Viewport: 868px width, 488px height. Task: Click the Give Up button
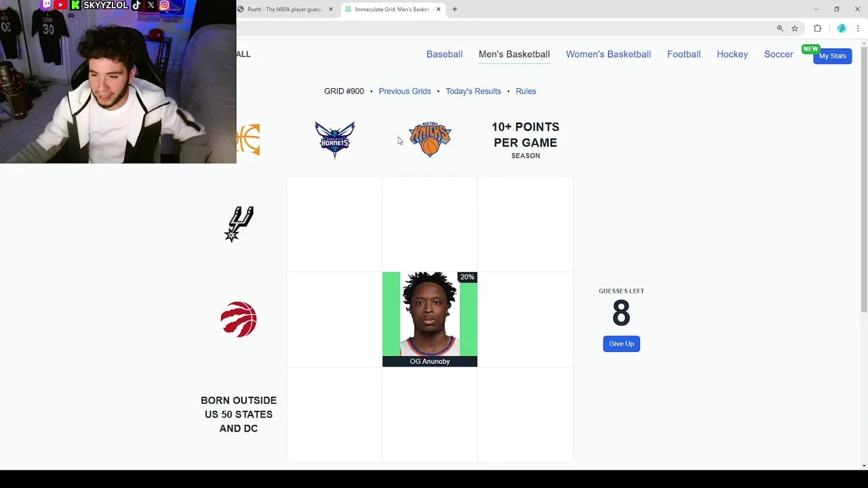[x=621, y=344]
